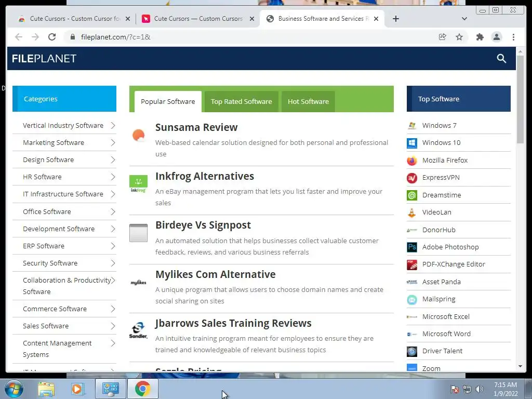This screenshot has width=532, height=399.
Task: Open the Chrome three-dot menu
Action: coord(513,37)
